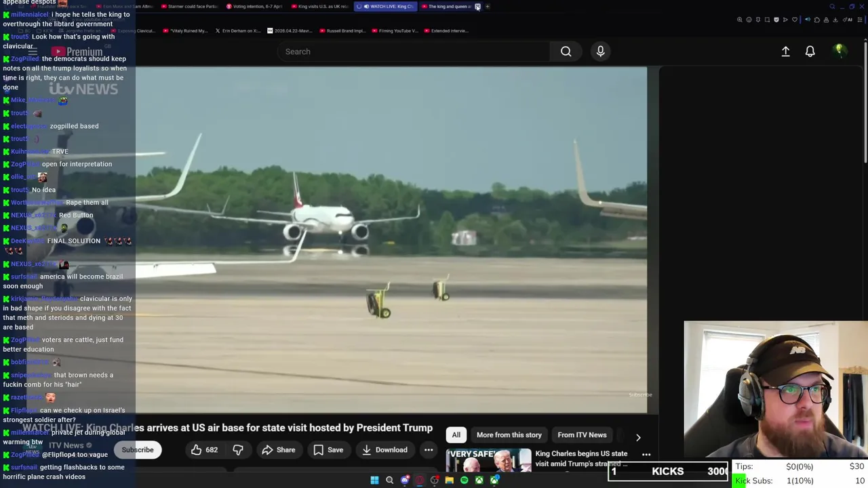Toggle tab audio with the speaker icon
868x488 pixels.
[808, 20]
